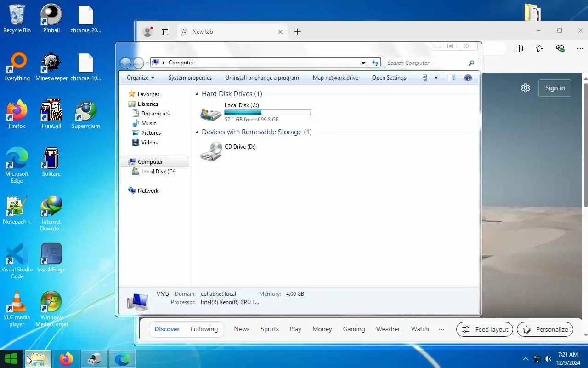Open VLC media player shortcut
This screenshot has height=368, width=588.
click(x=17, y=309)
